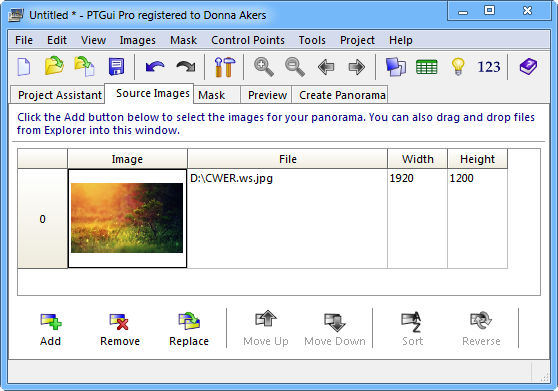Click the Move Down button
The image size is (558, 391).
point(335,329)
